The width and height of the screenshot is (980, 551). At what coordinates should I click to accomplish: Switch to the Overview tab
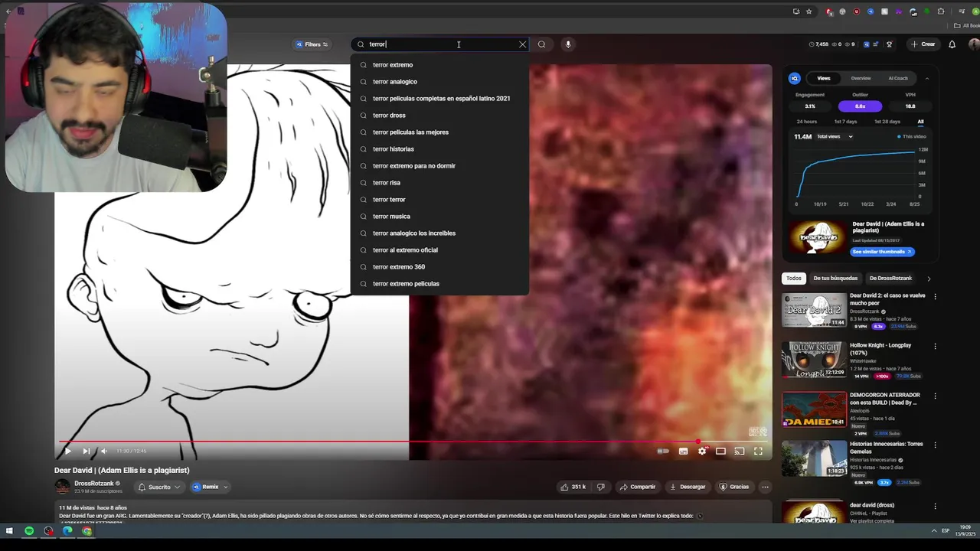pyautogui.click(x=861, y=78)
